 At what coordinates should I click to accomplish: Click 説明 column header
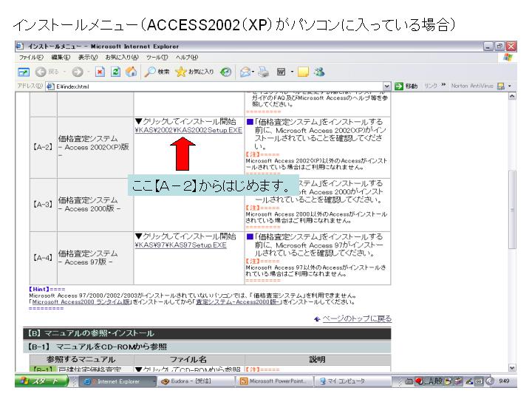tap(318, 359)
